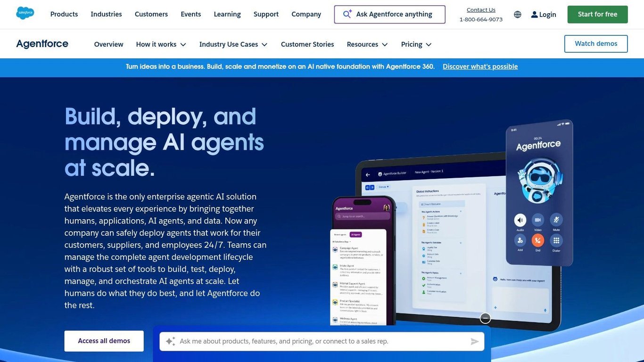Click the send arrow in chat box
This screenshot has height=362, width=644.
coord(475,342)
